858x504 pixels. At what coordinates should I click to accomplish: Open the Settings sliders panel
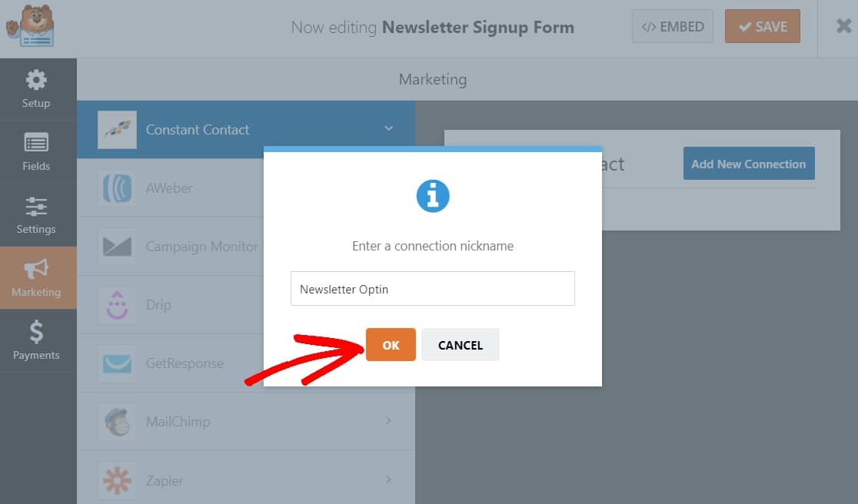[36, 207]
